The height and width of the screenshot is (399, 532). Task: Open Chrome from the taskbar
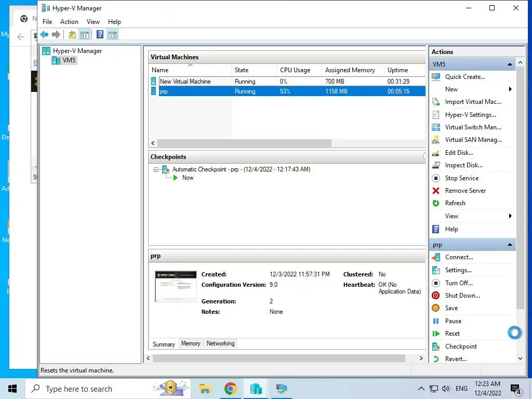tap(230, 389)
